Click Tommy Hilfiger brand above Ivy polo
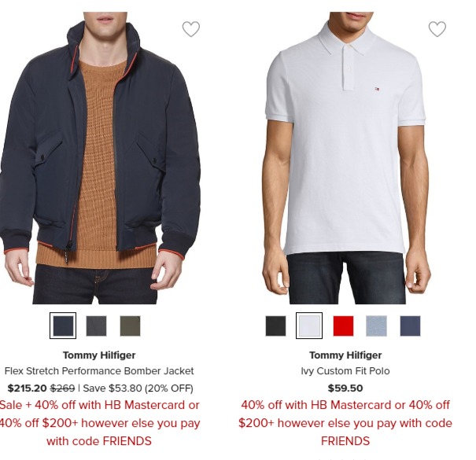Image resolution: width=476 pixels, height=460 pixels. pyautogui.click(x=345, y=355)
